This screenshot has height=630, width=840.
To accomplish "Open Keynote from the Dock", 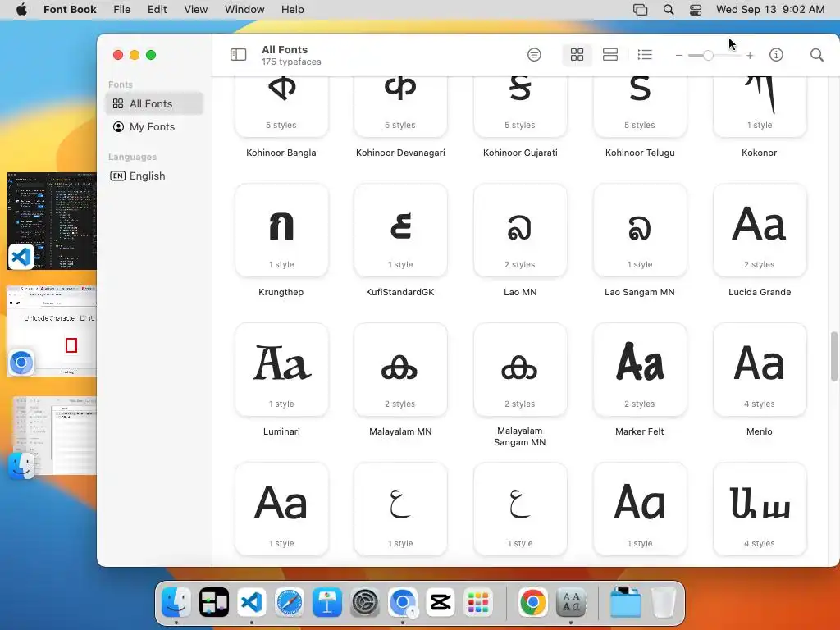I will coord(326,602).
